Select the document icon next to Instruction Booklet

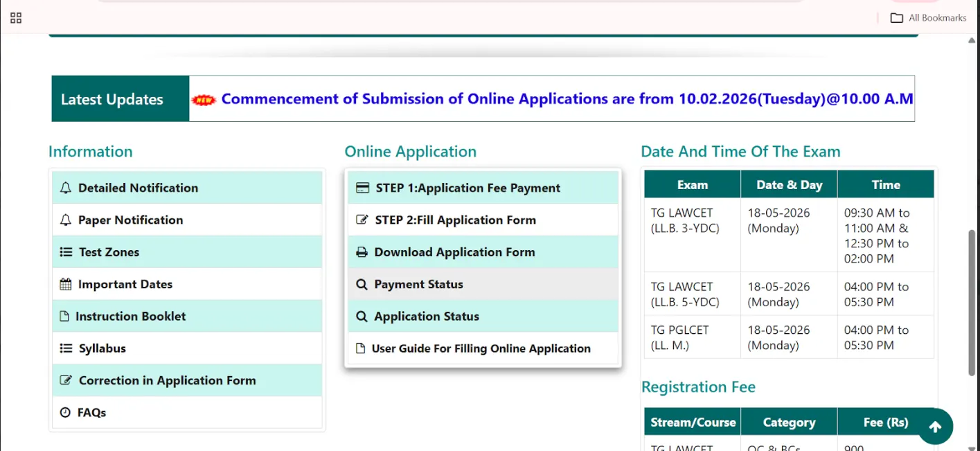[x=64, y=316]
